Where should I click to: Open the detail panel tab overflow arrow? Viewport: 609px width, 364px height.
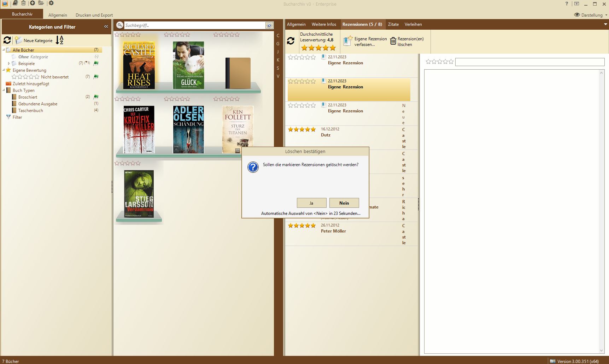[x=605, y=24]
